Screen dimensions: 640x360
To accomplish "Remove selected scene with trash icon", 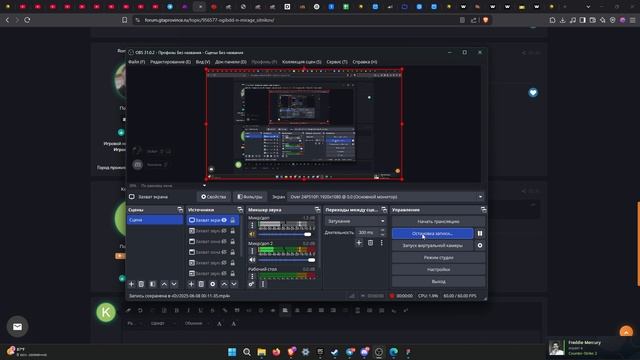I will coord(141,284).
